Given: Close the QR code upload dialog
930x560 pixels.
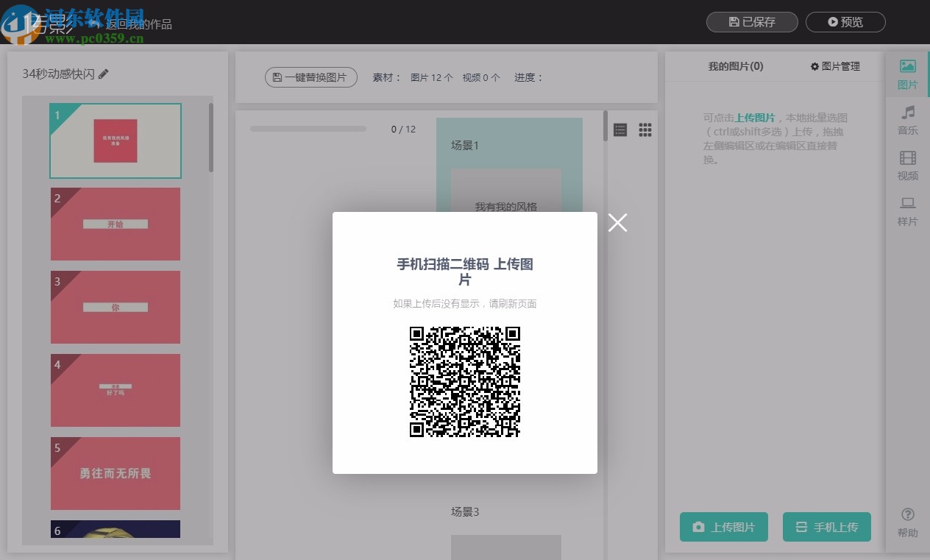Looking at the screenshot, I should click(x=617, y=222).
